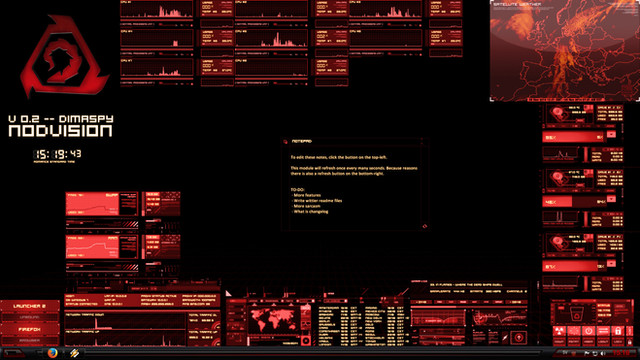Click the Notepad refresh icon at bottom-right
Screen dimensions: 640x360
point(424,226)
